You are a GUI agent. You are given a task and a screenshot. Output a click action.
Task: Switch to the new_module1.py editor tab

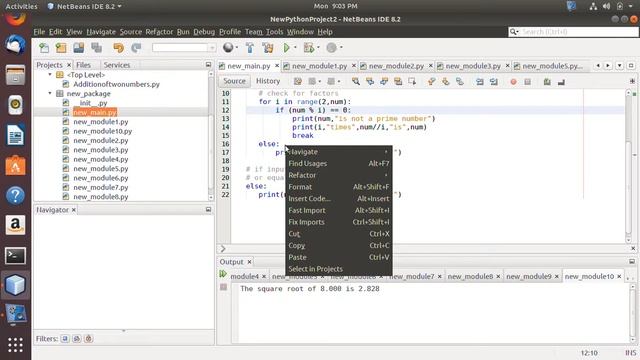(320, 66)
